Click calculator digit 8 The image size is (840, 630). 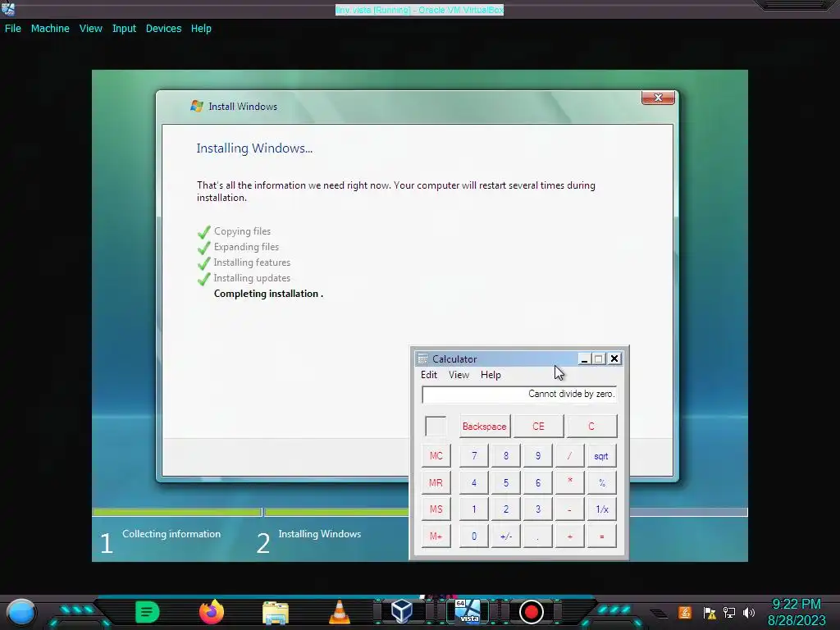pos(505,456)
